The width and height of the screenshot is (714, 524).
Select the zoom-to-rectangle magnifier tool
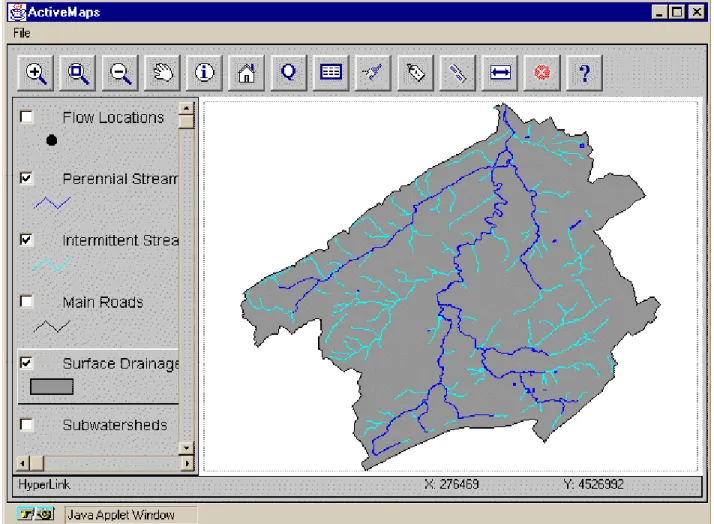pos(78,73)
